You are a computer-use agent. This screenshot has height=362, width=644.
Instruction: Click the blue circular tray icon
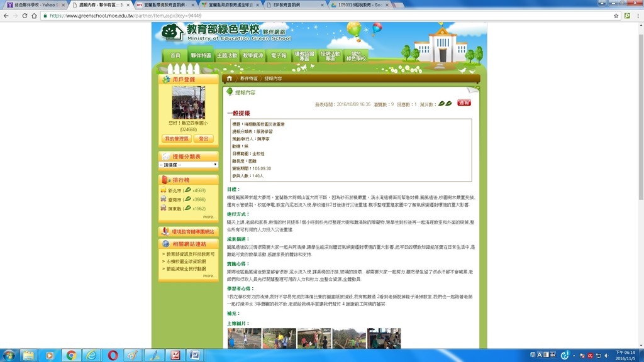click(565, 355)
